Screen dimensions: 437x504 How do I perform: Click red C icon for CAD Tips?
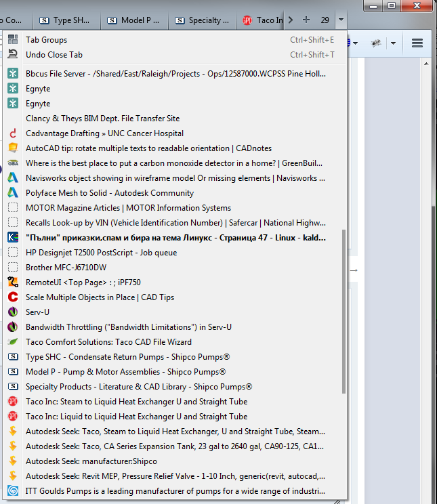[13, 297]
